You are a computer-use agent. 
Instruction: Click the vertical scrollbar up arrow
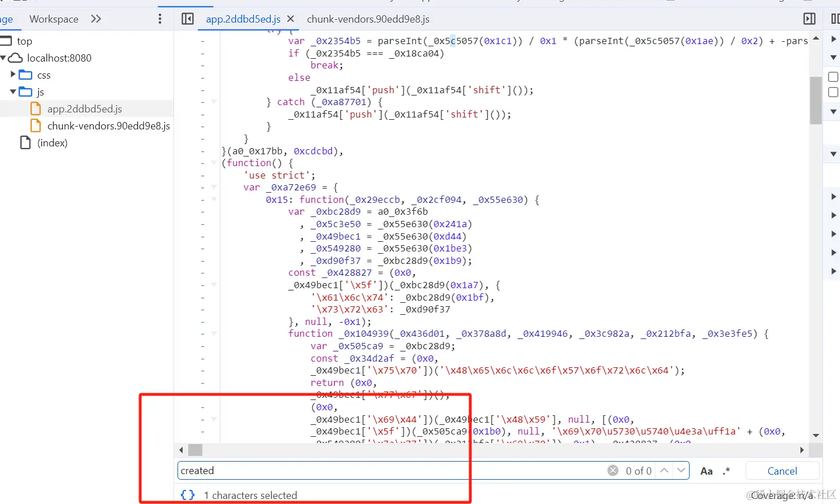[816, 38]
